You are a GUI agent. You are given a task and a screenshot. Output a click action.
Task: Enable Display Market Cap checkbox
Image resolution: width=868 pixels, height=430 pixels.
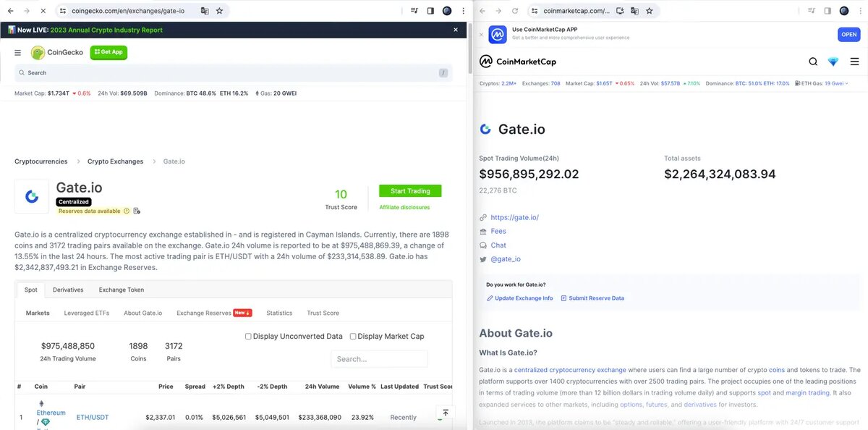click(x=353, y=336)
